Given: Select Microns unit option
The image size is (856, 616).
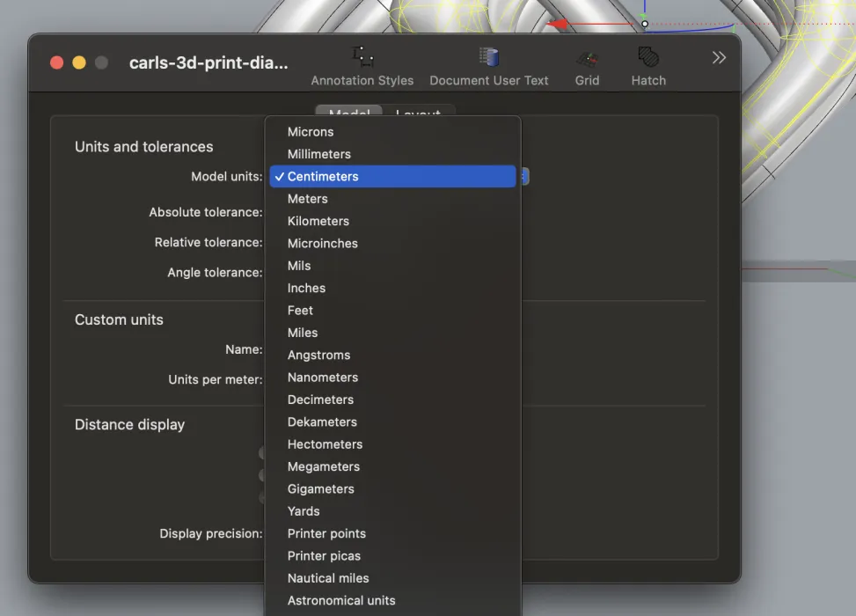Looking at the screenshot, I should tap(393, 132).
